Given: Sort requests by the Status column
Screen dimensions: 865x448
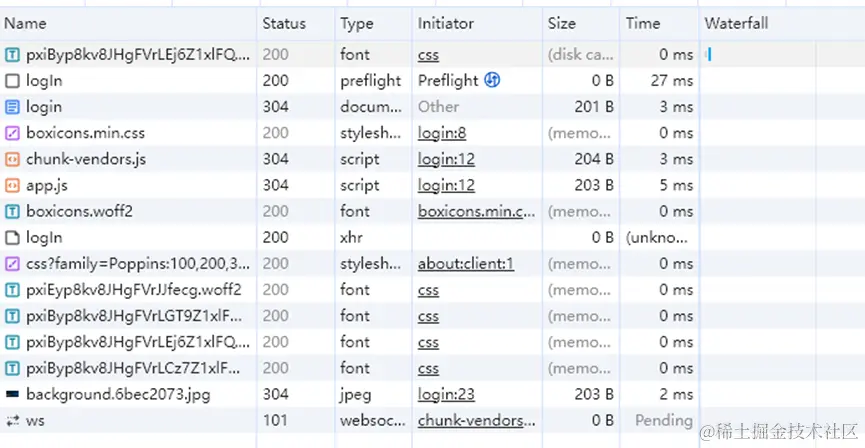Looking at the screenshot, I should tap(284, 23).
